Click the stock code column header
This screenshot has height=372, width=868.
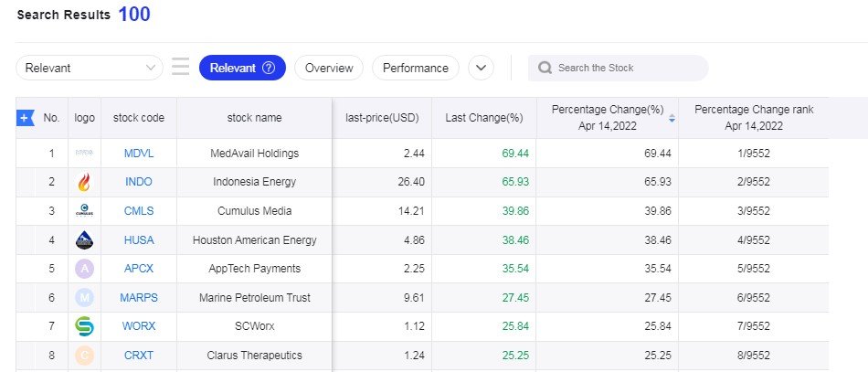pyautogui.click(x=139, y=118)
